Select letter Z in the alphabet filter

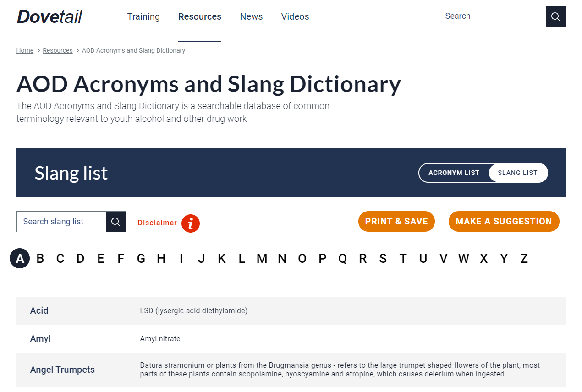[524, 258]
